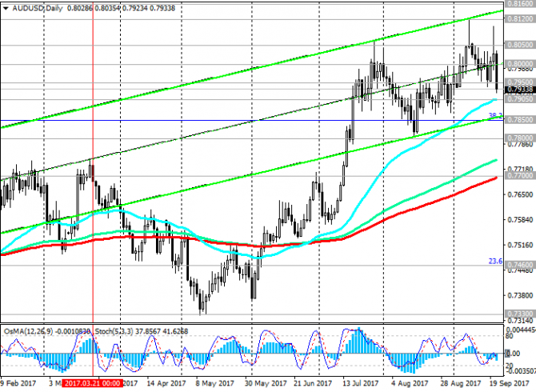Click the 0.73800 price axis value
Screen dimensions: 536x392
[520, 295]
